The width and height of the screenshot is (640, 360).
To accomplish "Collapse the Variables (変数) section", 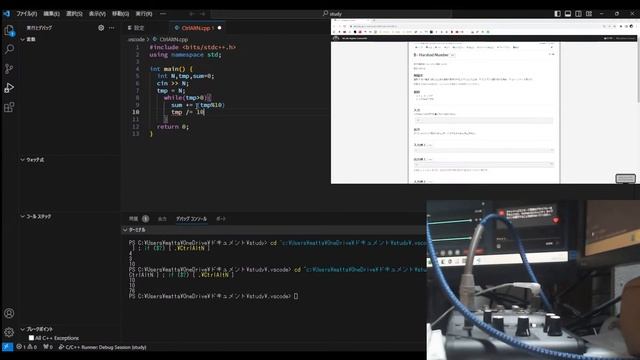I will point(22,39).
